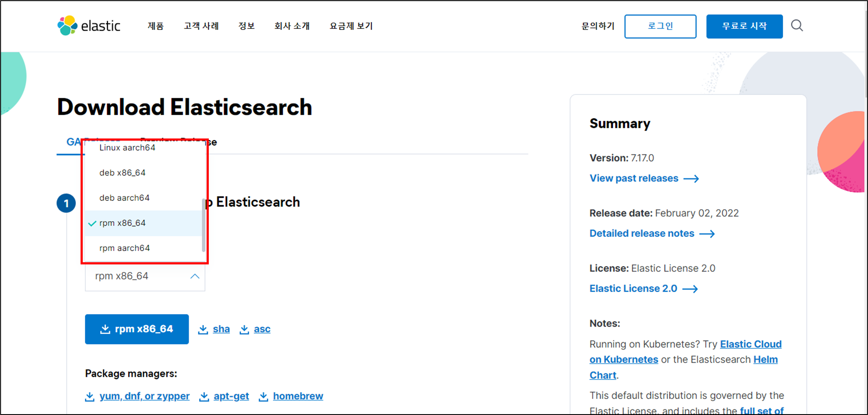Open the 'full set of' link
The width and height of the screenshot is (868, 415).
point(761,410)
